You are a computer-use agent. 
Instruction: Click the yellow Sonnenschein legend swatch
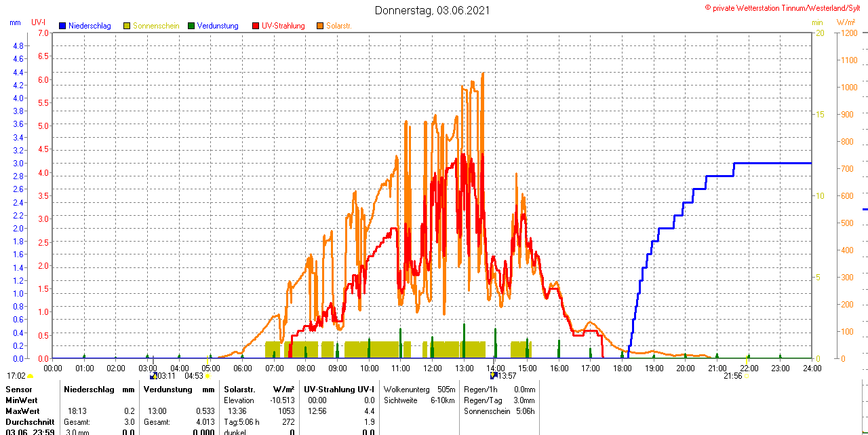(x=127, y=26)
